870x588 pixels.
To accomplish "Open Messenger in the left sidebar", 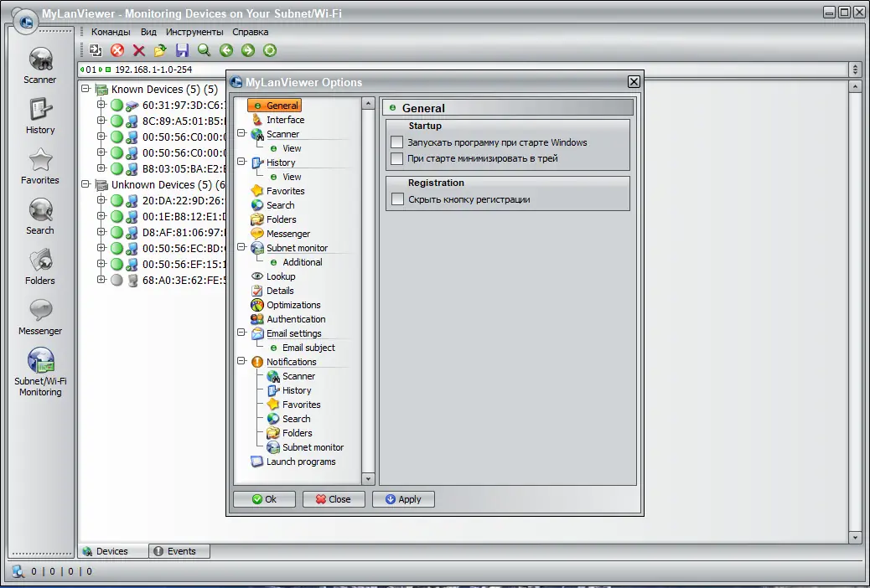I will tap(40, 317).
